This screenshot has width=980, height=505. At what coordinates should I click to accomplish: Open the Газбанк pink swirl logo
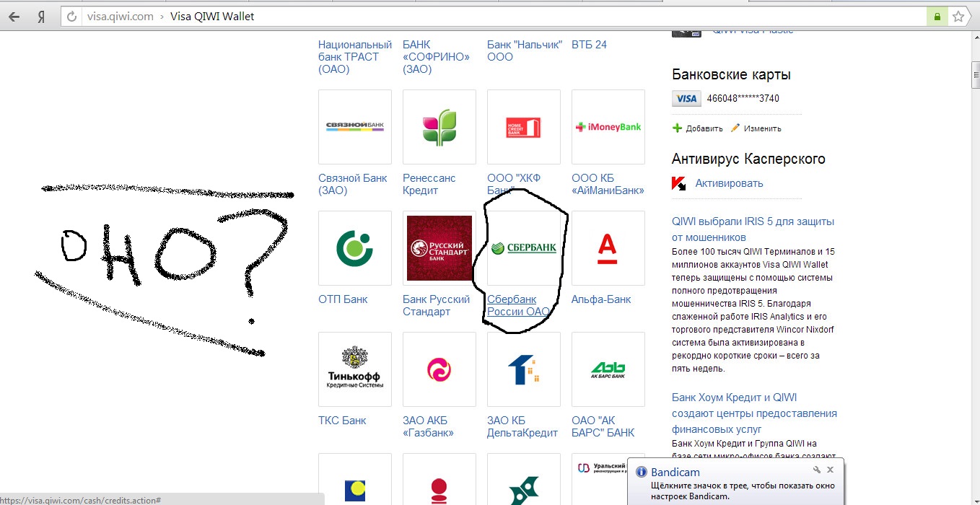439,369
